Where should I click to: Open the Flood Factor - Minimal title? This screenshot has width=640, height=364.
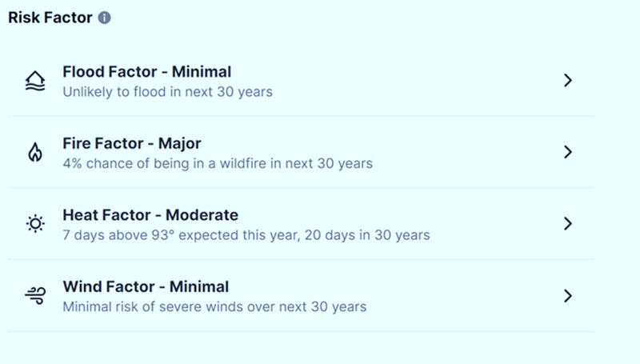[x=146, y=73]
